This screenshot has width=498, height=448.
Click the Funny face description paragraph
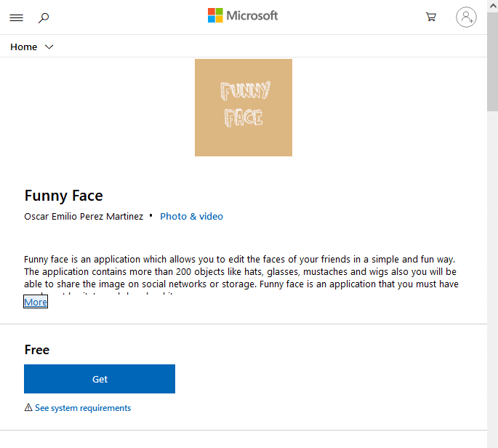coord(240,272)
